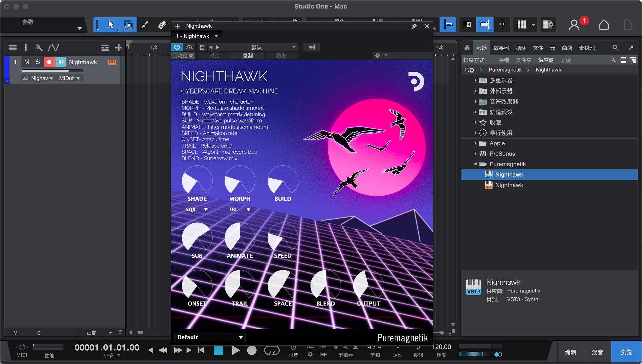Image resolution: width=642 pixels, height=364 pixels.
Task: Adjust the OUTPUT knob
Action: [368, 285]
